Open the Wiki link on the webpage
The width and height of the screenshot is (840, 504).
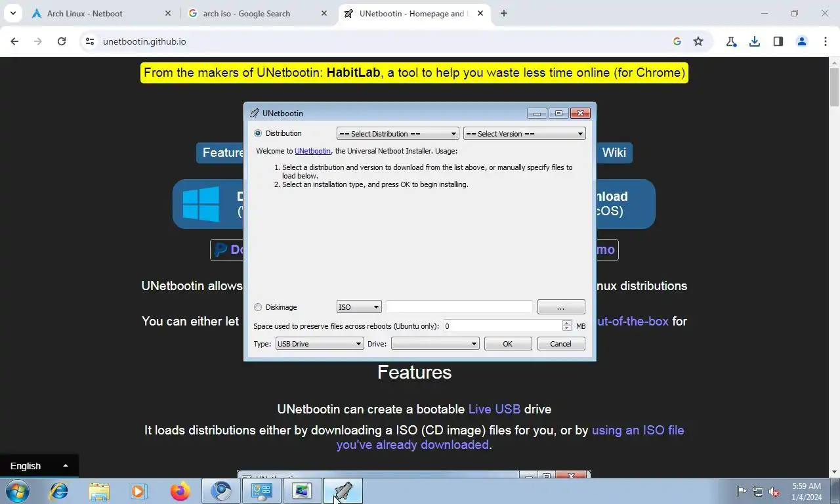coord(614,152)
